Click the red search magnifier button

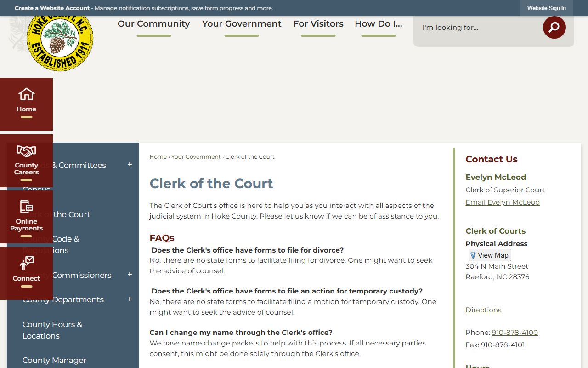click(x=554, y=28)
